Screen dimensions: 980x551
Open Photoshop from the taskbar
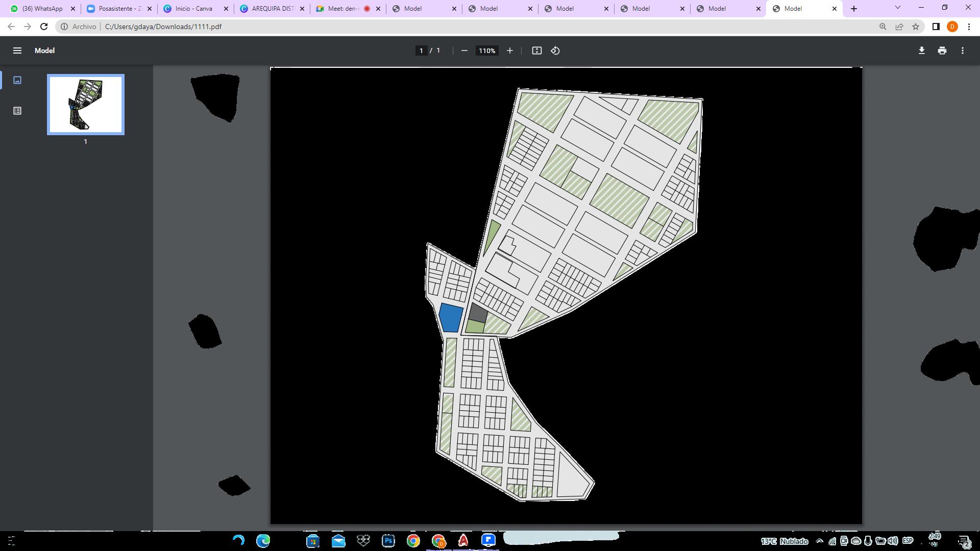(388, 541)
